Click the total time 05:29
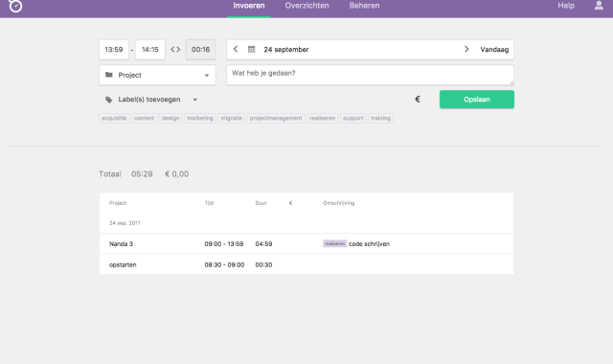Image resolution: width=613 pixels, height=364 pixels. click(142, 174)
